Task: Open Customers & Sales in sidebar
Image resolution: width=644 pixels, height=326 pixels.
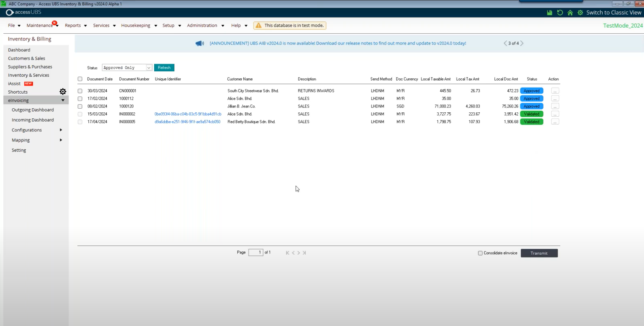Action: (27, 58)
